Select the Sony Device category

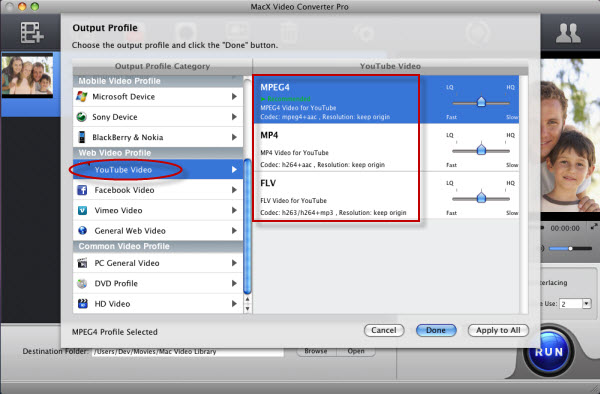click(x=158, y=117)
